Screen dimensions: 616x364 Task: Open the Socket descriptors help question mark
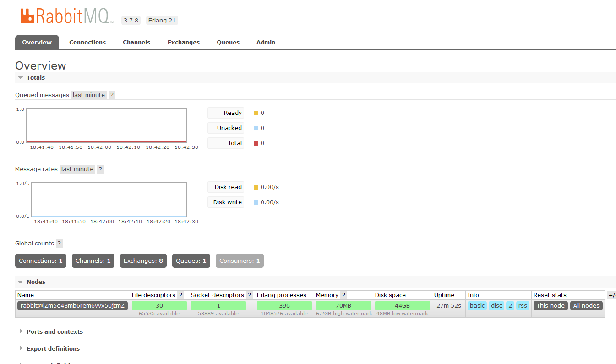pos(249,295)
